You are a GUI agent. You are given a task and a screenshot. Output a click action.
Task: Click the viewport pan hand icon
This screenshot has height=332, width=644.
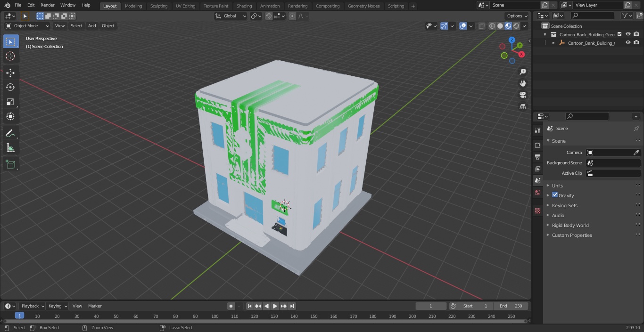(522, 83)
